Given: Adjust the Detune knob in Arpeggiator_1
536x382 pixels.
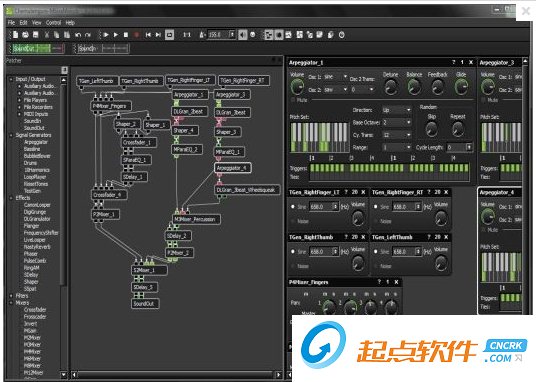Looking at the screenshot, I should pyautogui.click(x=391, y=88).
